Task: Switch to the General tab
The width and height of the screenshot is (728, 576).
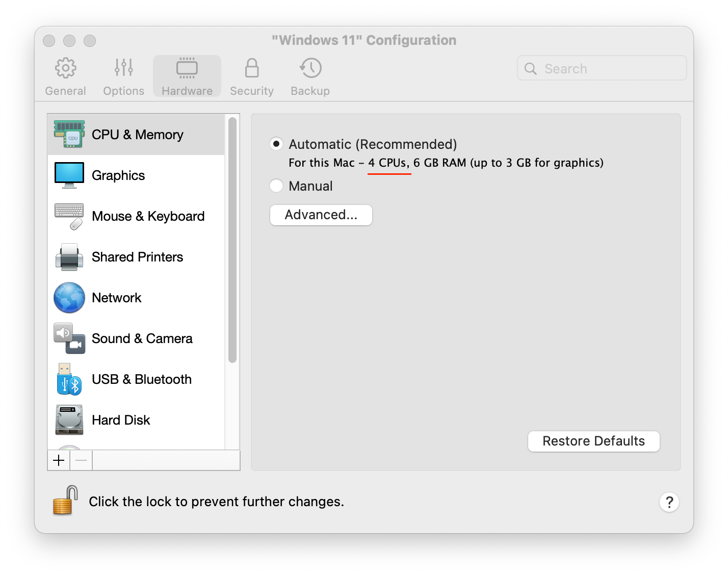Action: click(65, 76)
